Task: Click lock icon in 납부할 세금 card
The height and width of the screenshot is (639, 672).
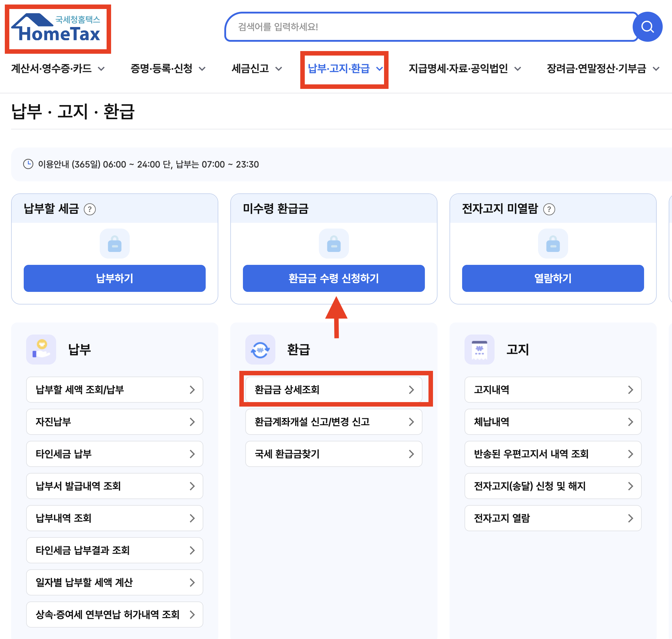Action: [114, 244]
